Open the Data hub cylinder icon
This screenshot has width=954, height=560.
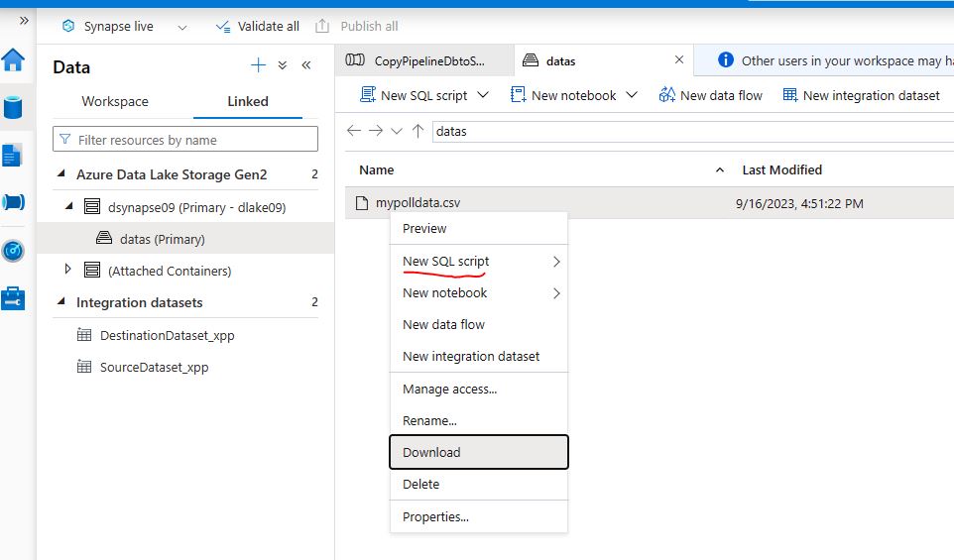[13, 108]
